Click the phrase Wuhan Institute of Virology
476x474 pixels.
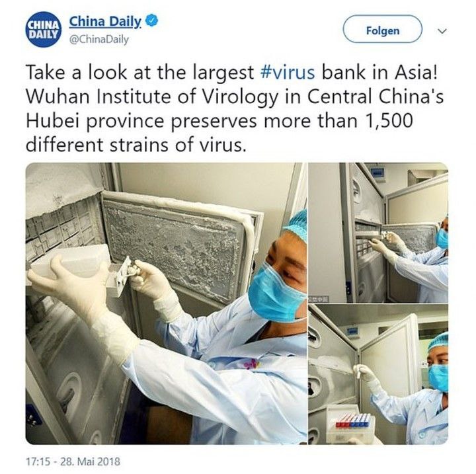point(152,97)
